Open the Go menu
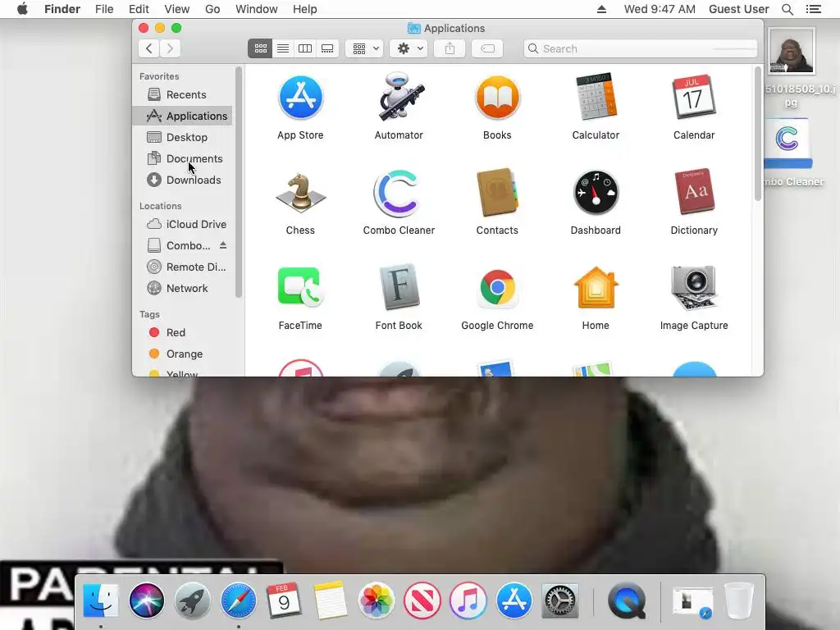The width and height of the screenshot is (840, 630). pyautogui.click(x=212, y=9)
